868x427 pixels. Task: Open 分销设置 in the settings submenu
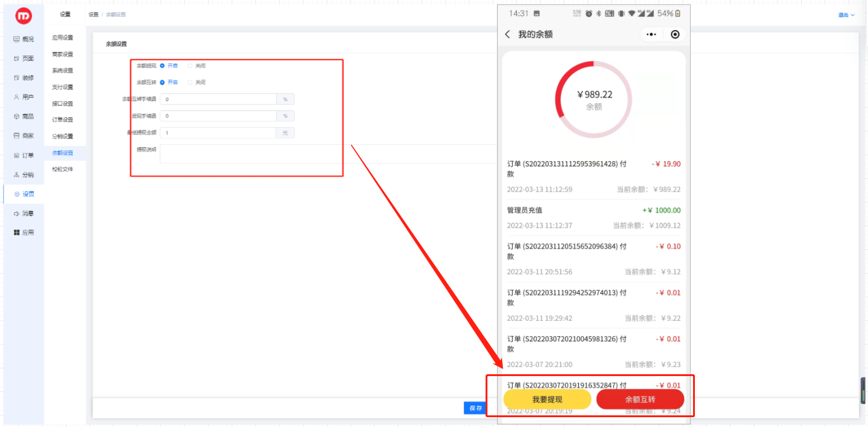tap(63, 136)
